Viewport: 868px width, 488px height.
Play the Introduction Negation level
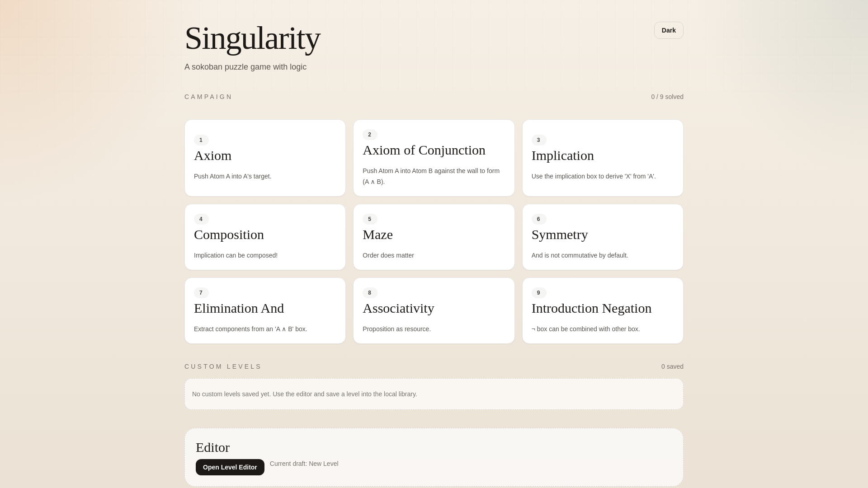coord(602,310)
